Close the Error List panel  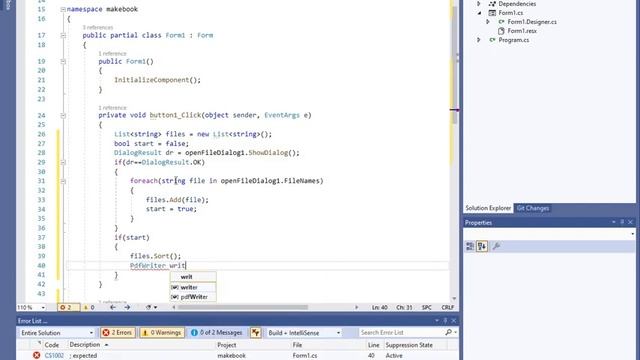click(x=454, y=321)
